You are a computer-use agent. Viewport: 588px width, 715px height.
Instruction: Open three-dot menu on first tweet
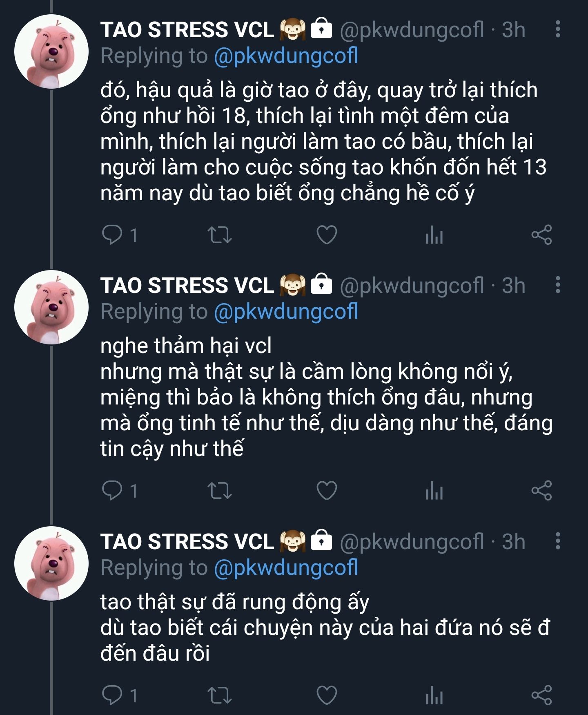[x=558, y=29]
